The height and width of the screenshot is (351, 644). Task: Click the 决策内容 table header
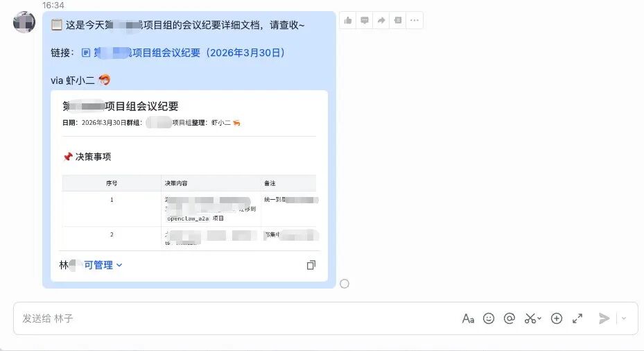coord(176,183)
